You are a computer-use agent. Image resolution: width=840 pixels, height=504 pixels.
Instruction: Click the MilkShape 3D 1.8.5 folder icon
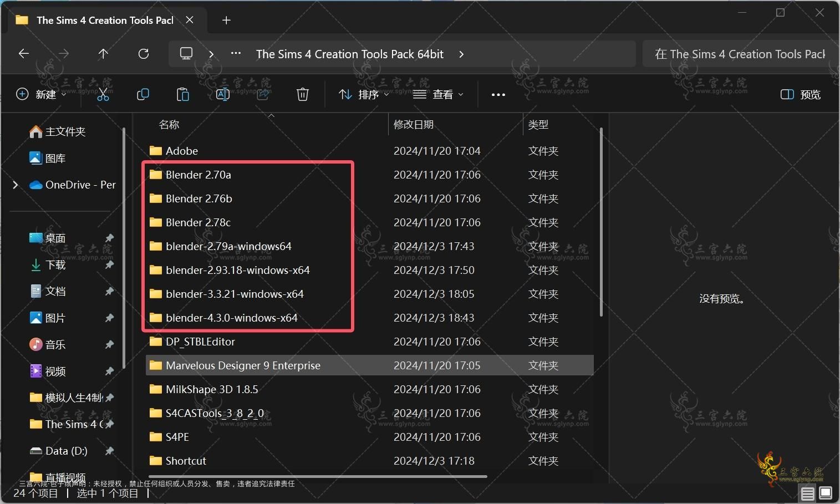point(156,389)
